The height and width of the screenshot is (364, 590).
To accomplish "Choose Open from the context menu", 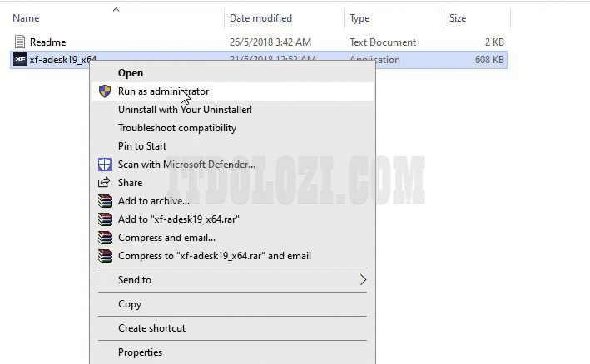I will (x=131, y=73).
